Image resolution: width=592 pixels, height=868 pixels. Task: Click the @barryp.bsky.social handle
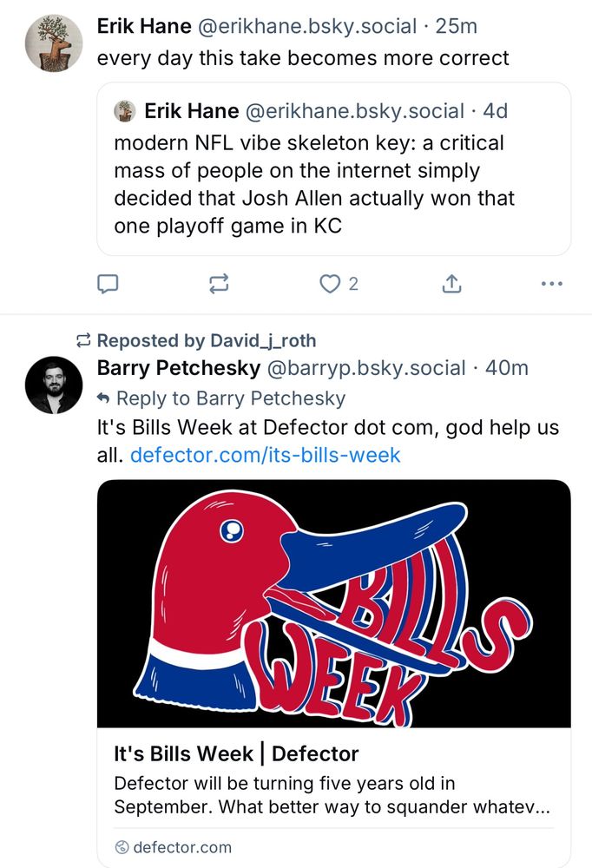366,368
